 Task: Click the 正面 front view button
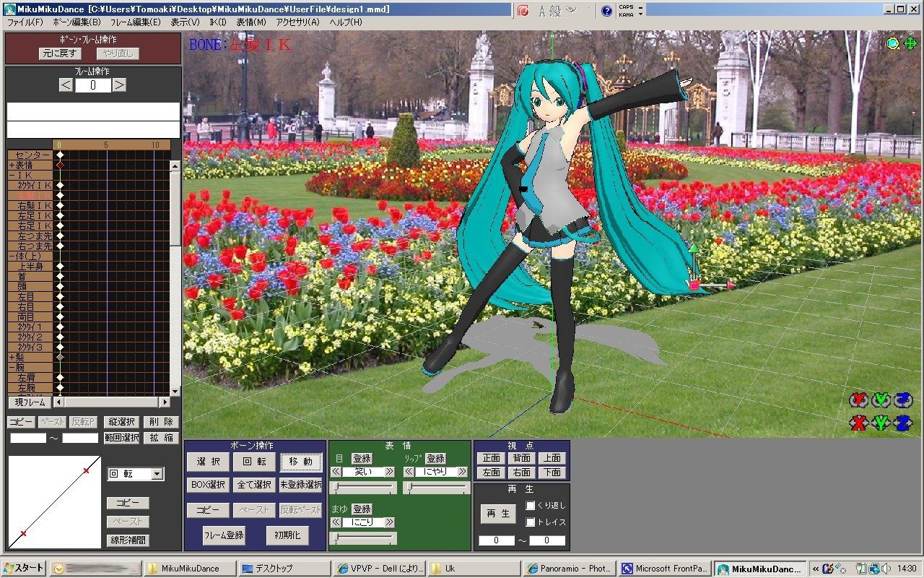(492, 458)
